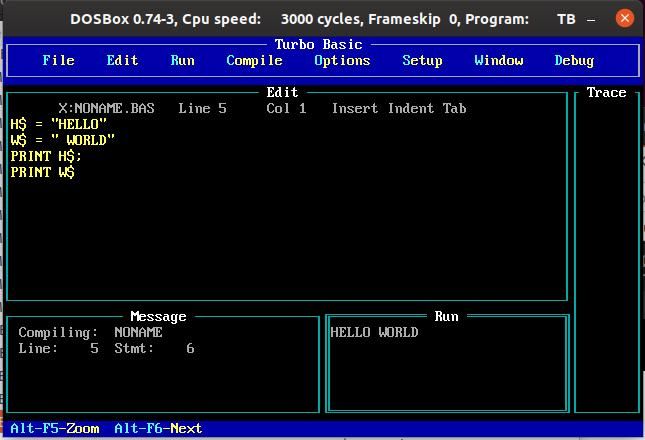This screenshot has width=645, height=440.
Task: Click the X:NONAME.BAS file name in editor status
Action: [107, 109]
